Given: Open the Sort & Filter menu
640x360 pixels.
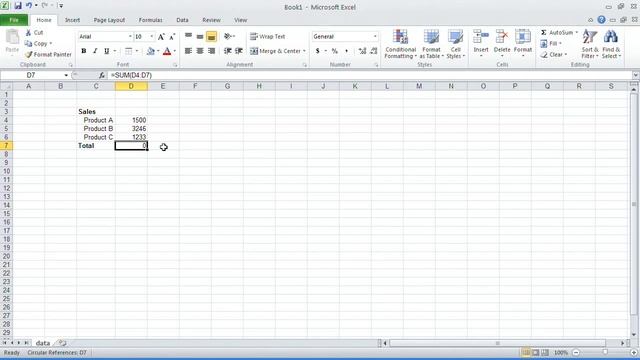Looking at the screenshot, I should [590, 44].
